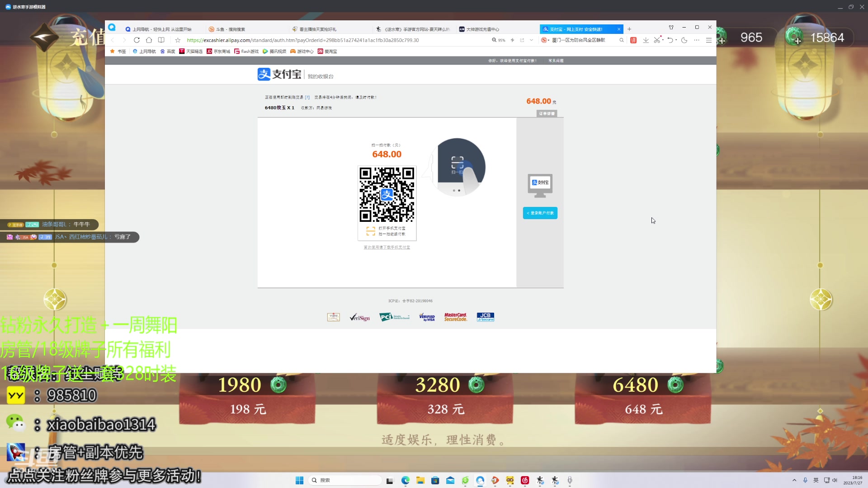This screenshot has height=488, width=868.
Task: Click the browser forward arrow
Action: (124, 40)
